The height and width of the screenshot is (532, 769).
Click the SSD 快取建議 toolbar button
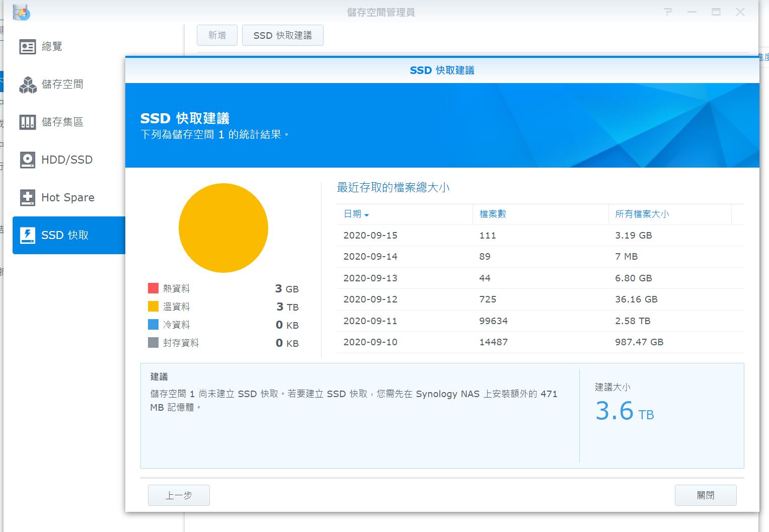(283, 35)
